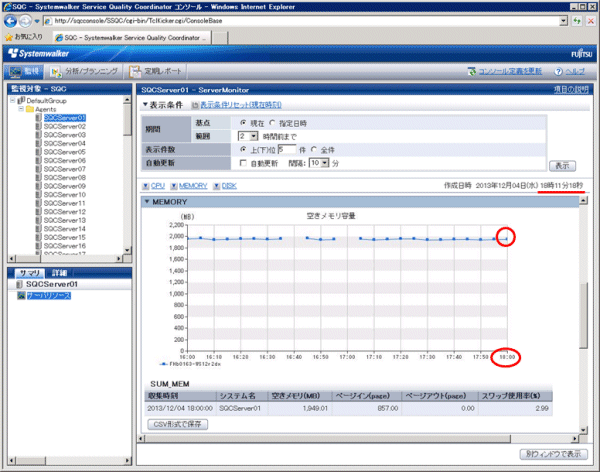The width and height of the screenshot is (600, 472).
Task: Switch to the 詳細 tab
Action: 59,273
